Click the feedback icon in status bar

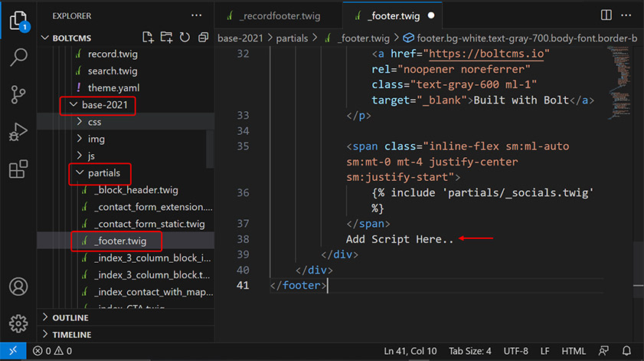(603, 351)
